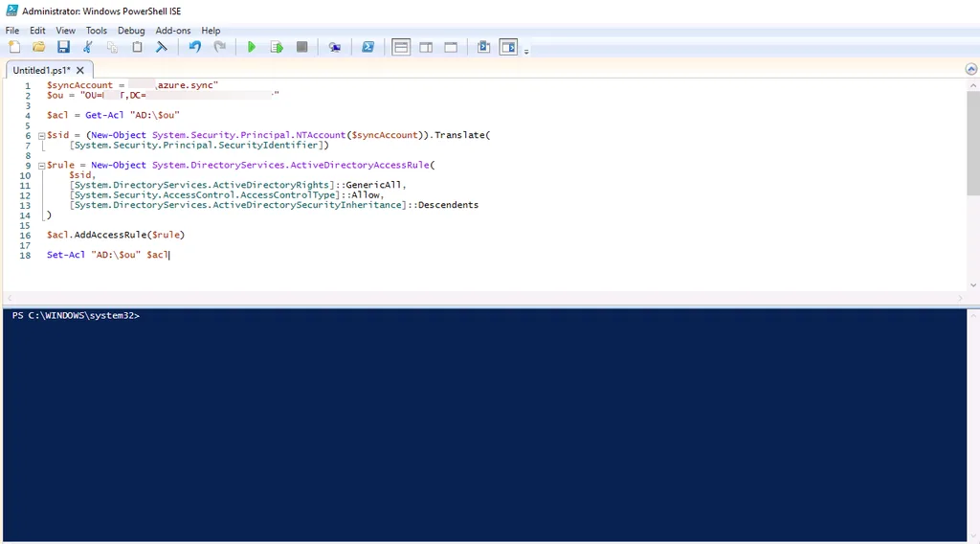Viewport: 980px width, 544px height.
Task: Copy selection using toolbar copy icon
Action: coord(113,47)
